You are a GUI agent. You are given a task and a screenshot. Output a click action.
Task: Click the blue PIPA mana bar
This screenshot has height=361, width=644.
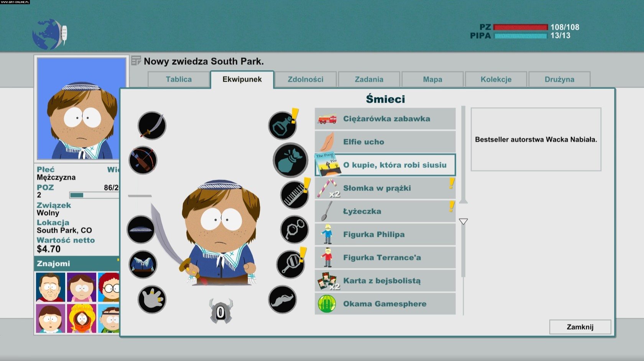click(x=521, y=36)
